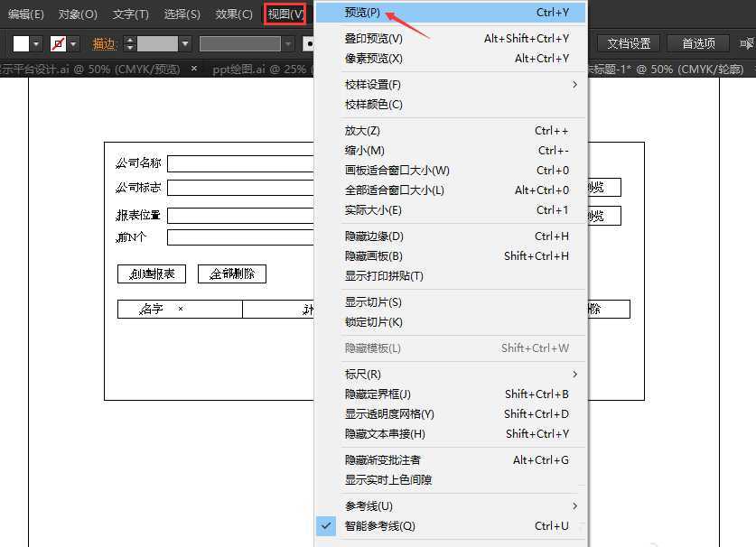Click the cursor icon right of 首选项

pos(747,43)
